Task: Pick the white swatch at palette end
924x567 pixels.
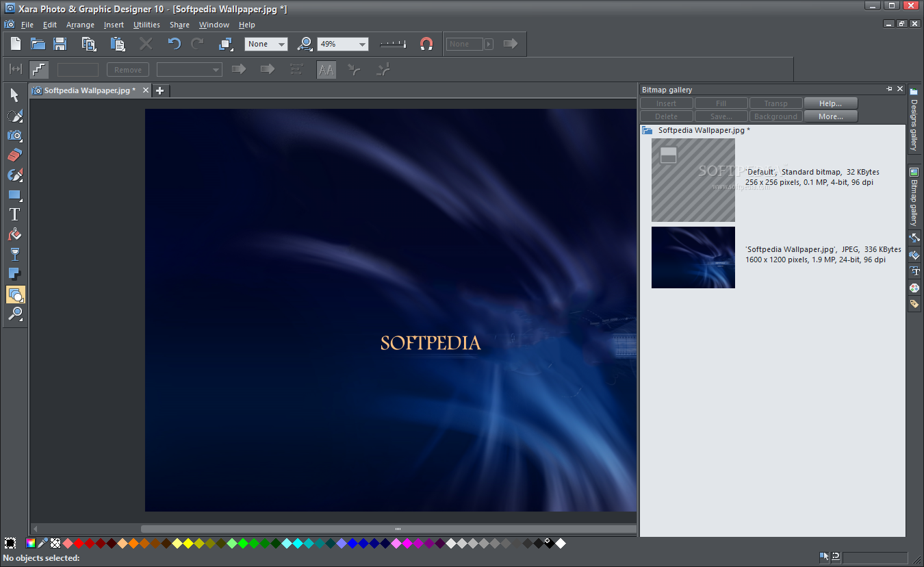Action: click(x=561, y=544)
